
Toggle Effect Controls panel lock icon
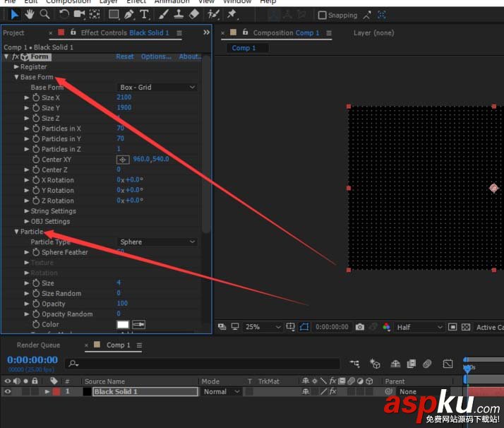point(73,32)
